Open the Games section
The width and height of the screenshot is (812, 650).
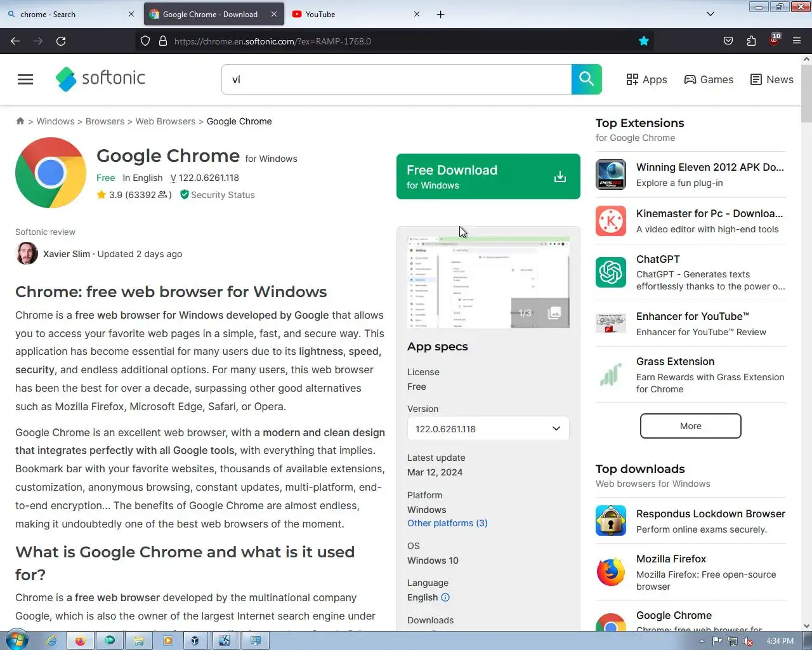click(709, 79)
